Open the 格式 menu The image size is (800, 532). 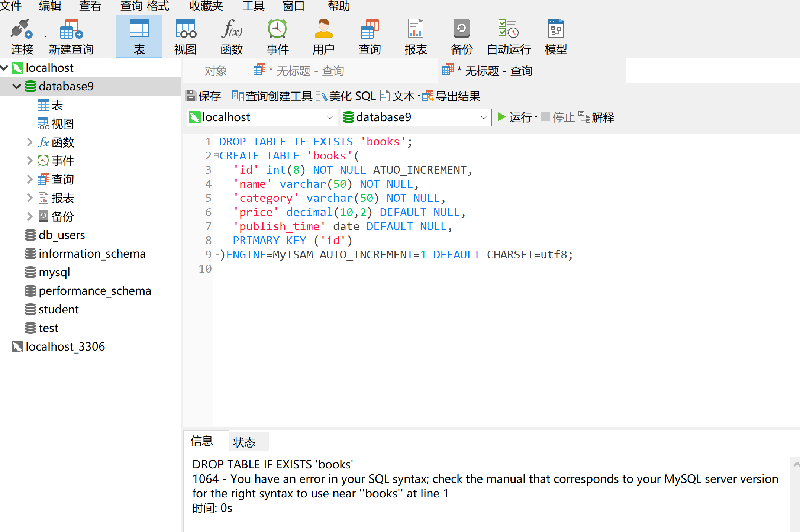pos(158,6)
